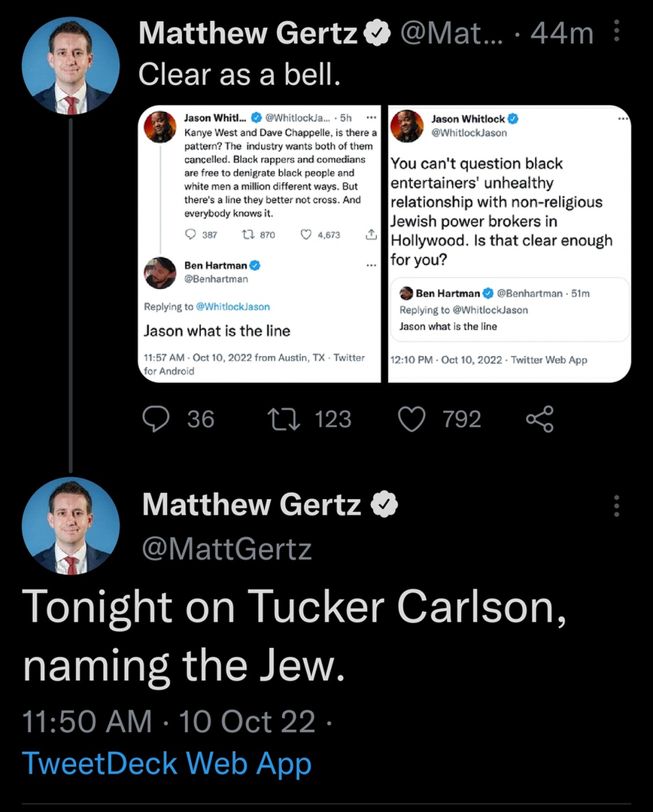Open more options for the 44m tweet
This screenshot has width=653, height=812.
(617, 33)
